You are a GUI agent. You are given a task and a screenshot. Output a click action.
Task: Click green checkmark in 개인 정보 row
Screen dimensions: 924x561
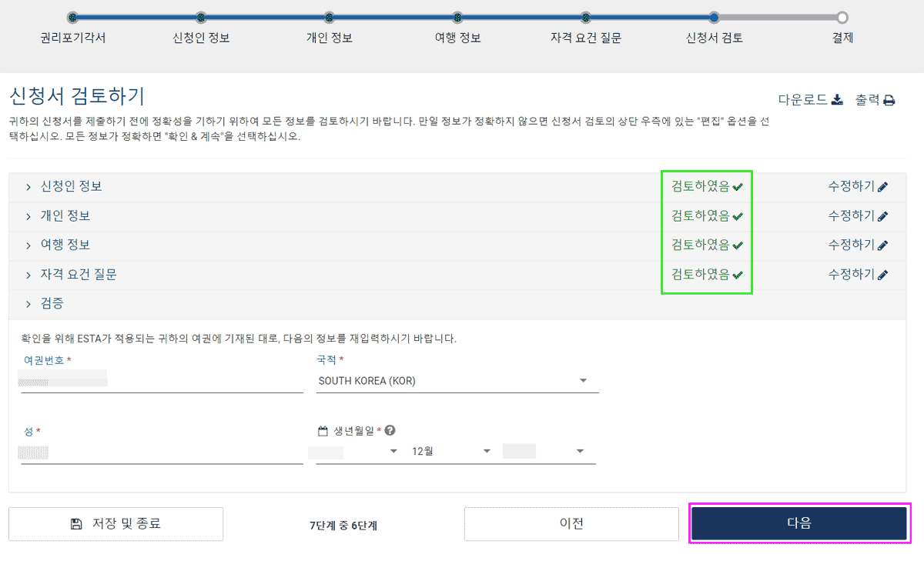[738, 216]
